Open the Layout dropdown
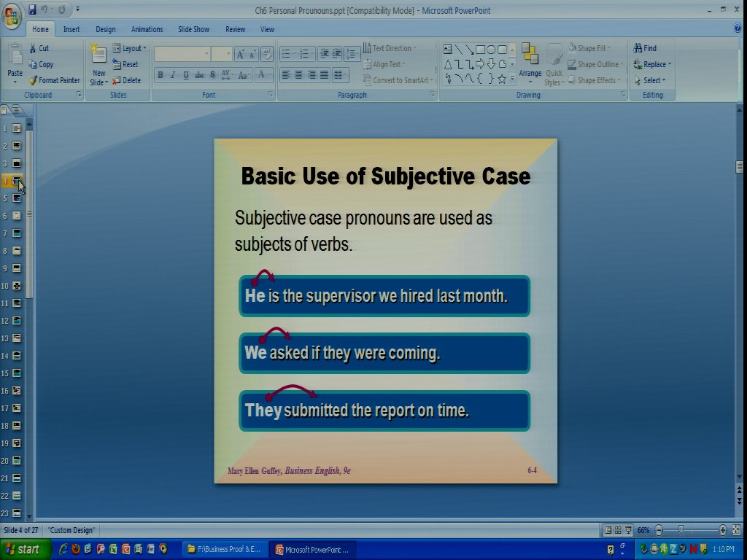 pos(129,48)
